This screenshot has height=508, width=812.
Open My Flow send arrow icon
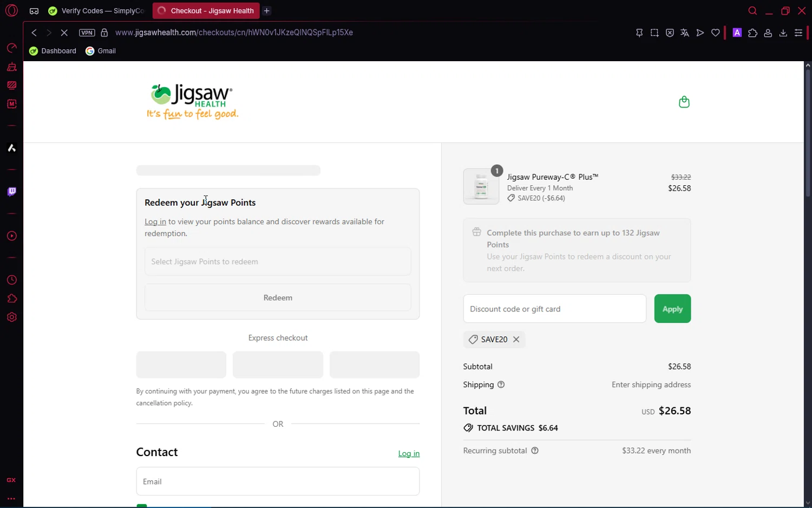(x=700, y=33)
